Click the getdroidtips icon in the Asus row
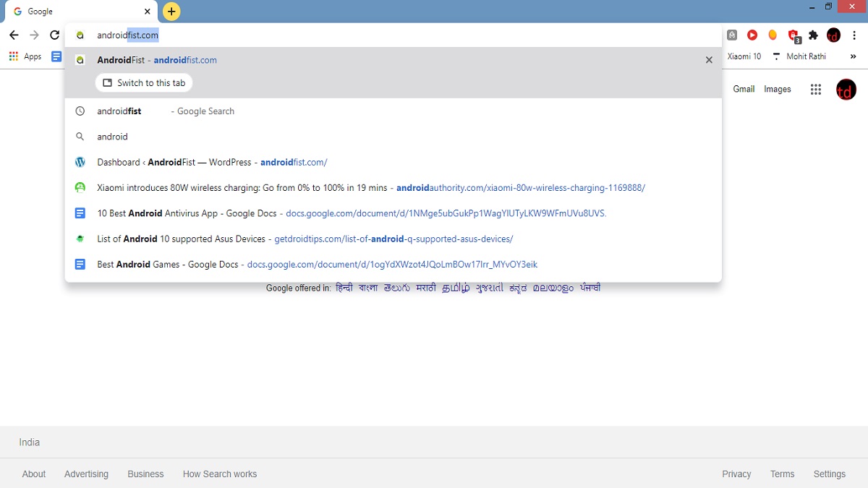 80,239
